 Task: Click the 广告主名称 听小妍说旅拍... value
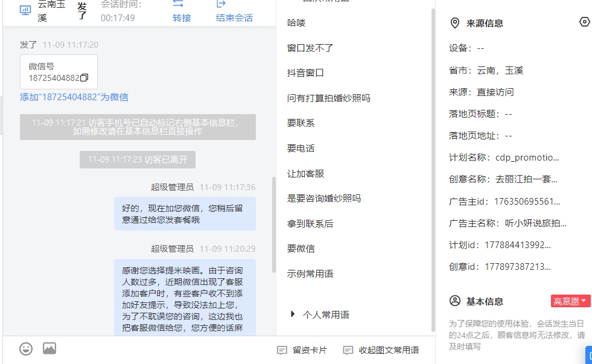coord(536,223)
